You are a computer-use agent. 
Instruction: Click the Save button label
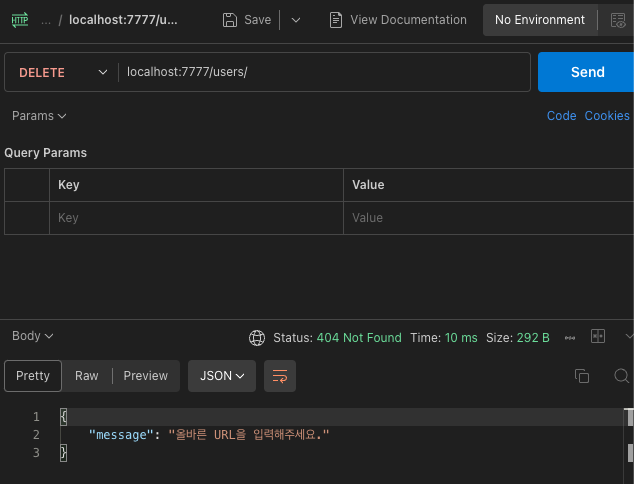click(258, 20)
